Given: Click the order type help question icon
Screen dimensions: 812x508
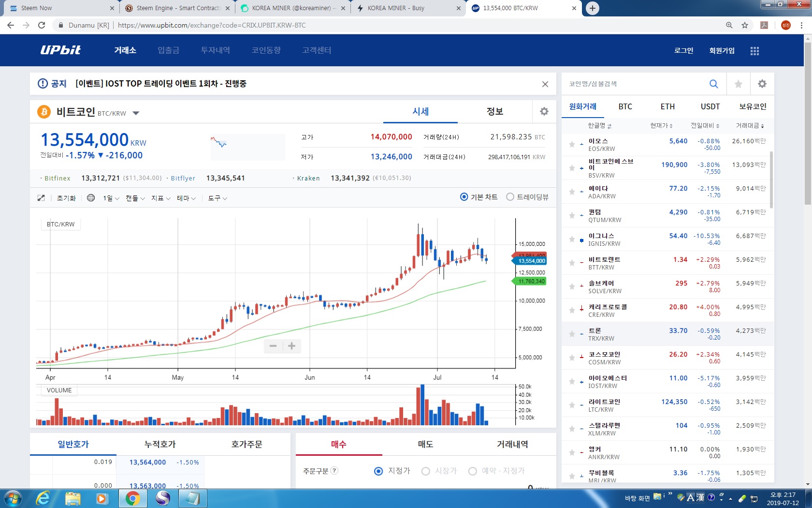Looking at the screenshot, I should click(x=334, y=470).
